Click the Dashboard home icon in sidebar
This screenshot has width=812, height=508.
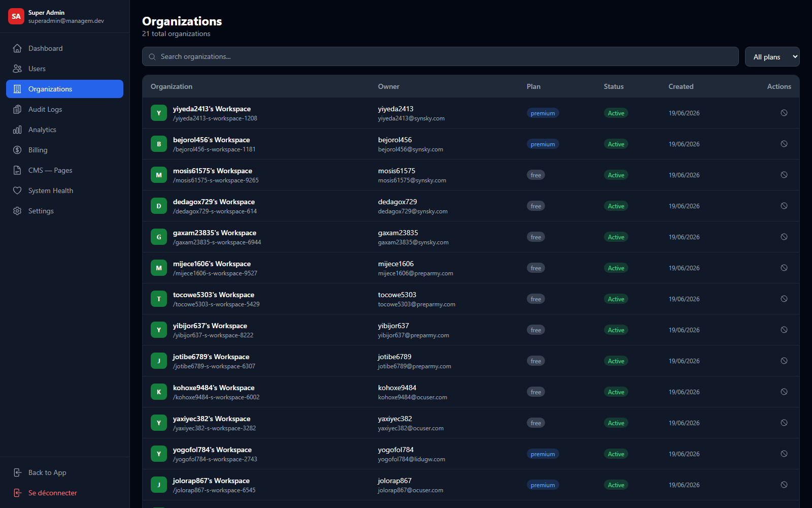click(17, 48)
